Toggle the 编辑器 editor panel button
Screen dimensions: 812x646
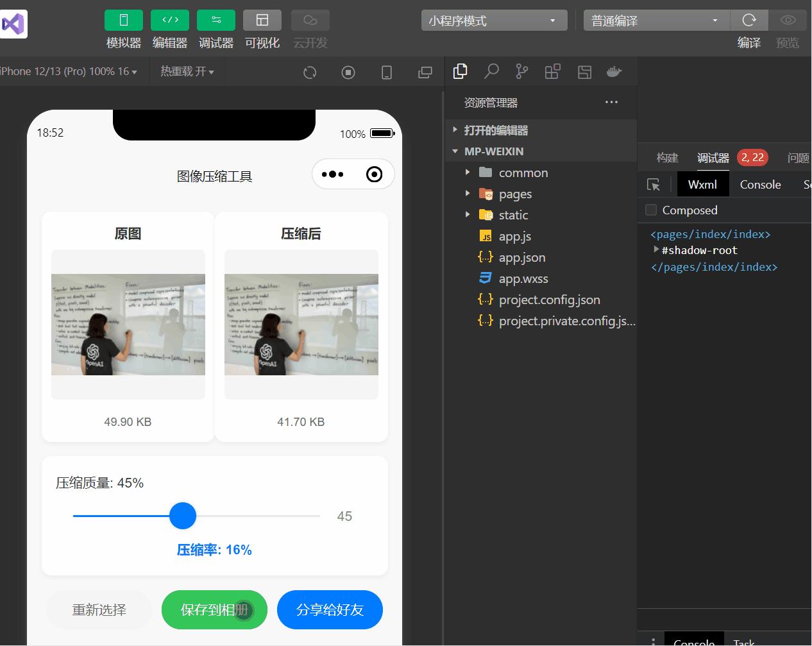tap(169, 21)
